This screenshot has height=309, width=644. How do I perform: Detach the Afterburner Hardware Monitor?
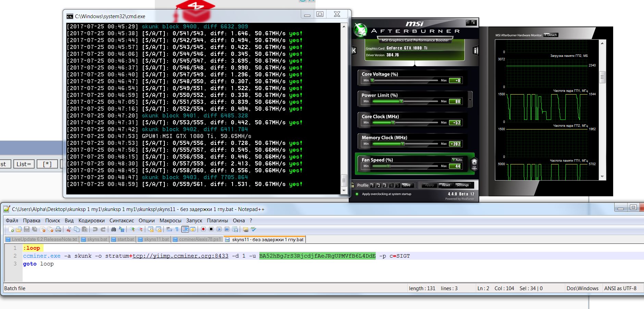[x=551, y=35]
